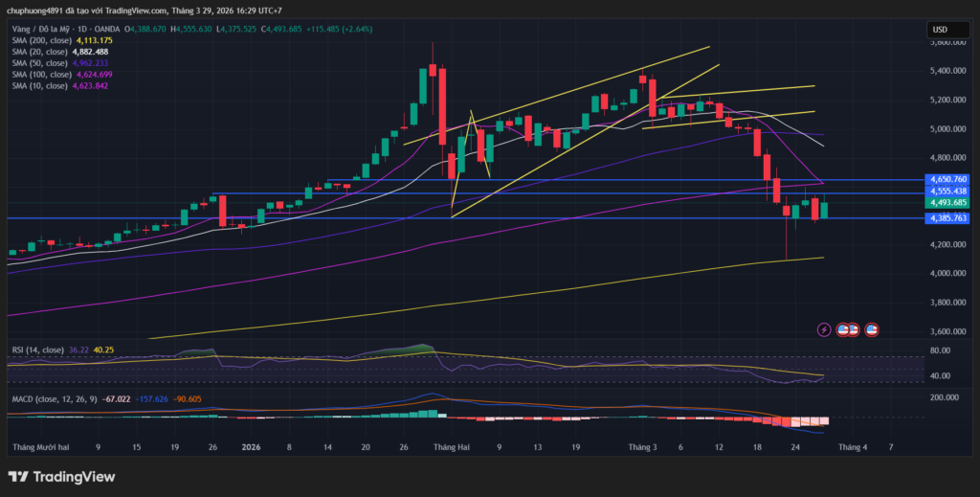This screenshot has height=497, width=980.
Task: Open the rightmost US flag event icon
Action: pyautogui.click(x=872, y=329)
